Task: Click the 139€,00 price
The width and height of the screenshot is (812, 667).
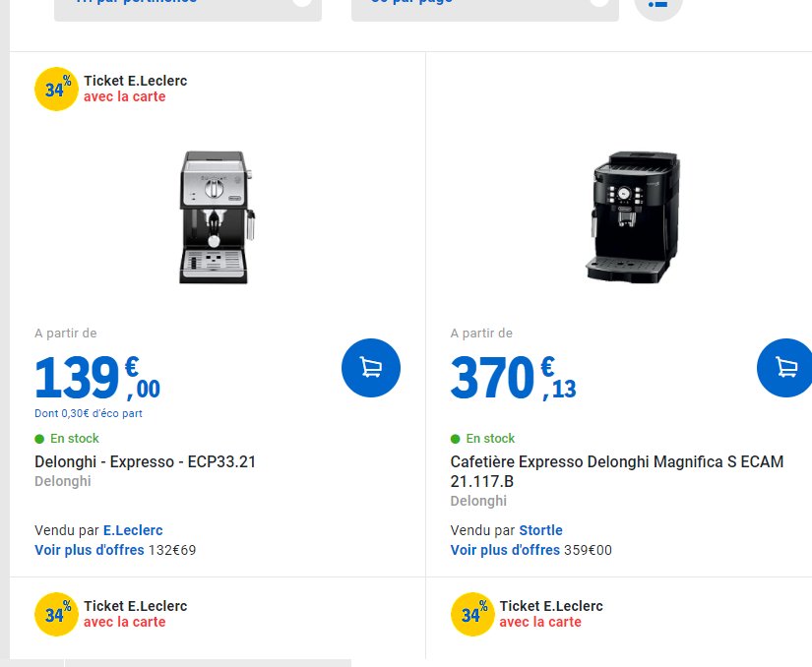Action: pos(96,378)
